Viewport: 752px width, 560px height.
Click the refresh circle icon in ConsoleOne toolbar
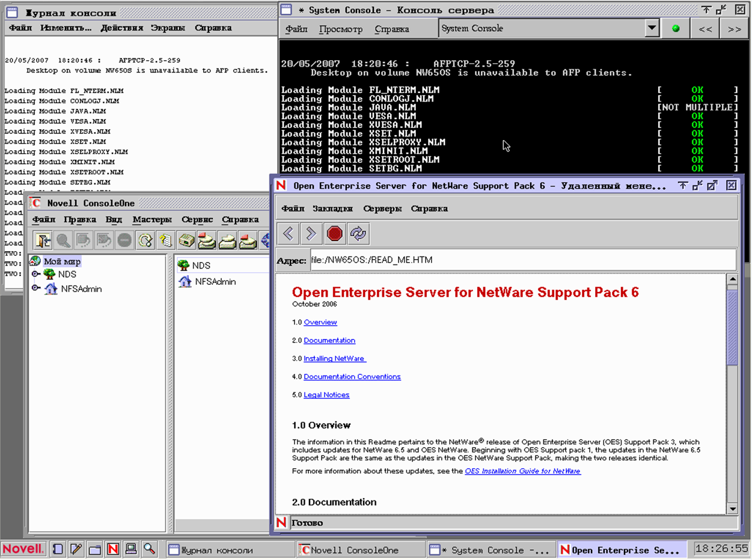pos(145,241)
